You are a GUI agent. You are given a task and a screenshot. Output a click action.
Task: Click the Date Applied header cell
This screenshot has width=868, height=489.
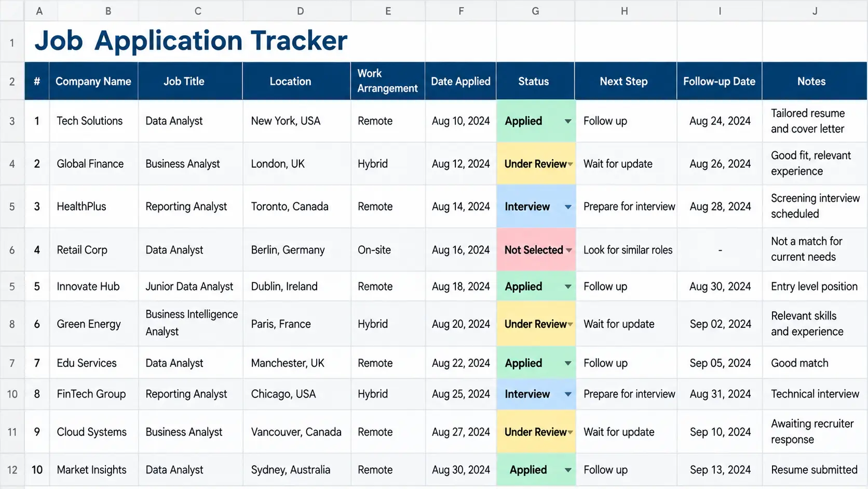pos(460,81)
